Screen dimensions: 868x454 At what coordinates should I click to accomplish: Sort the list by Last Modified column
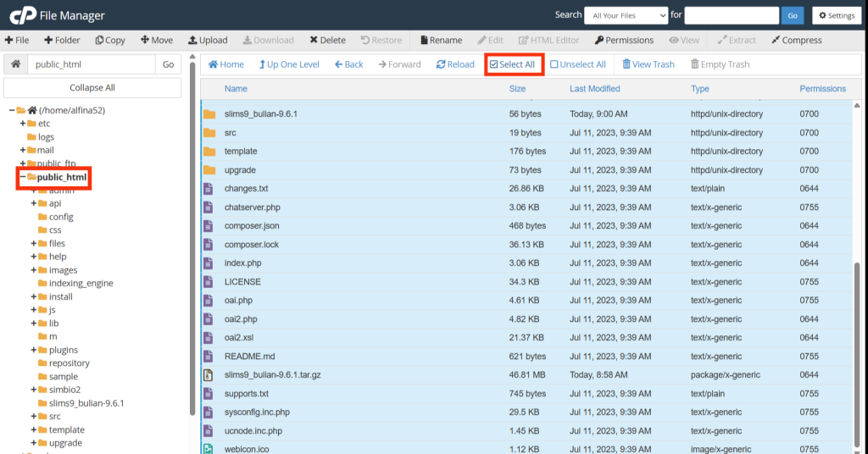594,89
